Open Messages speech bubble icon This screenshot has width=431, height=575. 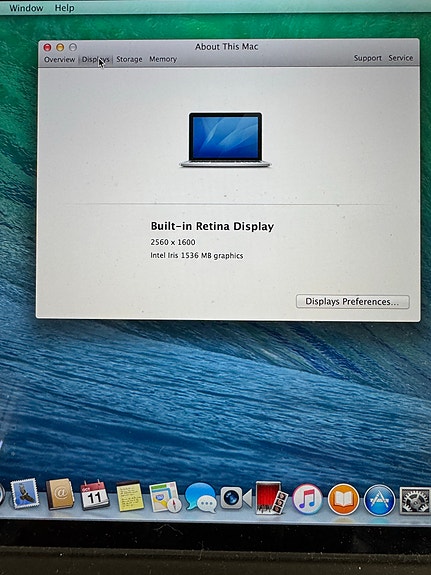point(200,498)
